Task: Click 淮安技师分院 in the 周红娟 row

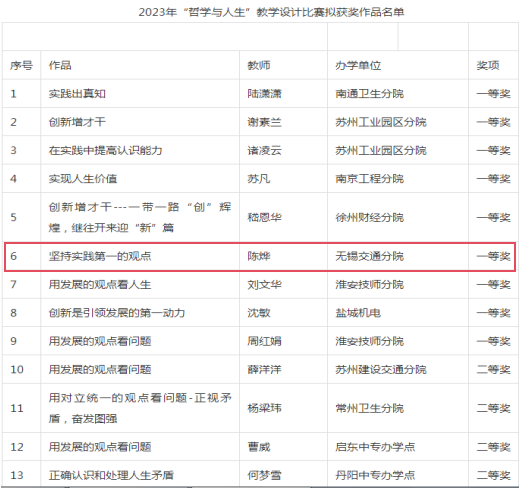Action: [370, 341]
